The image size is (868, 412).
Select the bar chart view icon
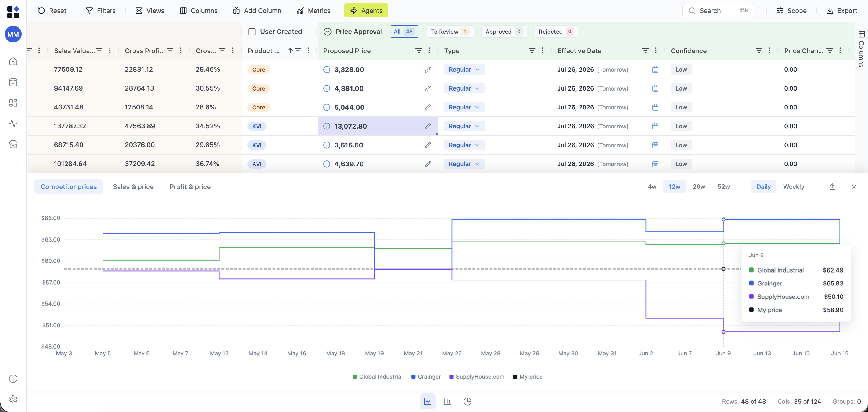(x=447, y=401)
